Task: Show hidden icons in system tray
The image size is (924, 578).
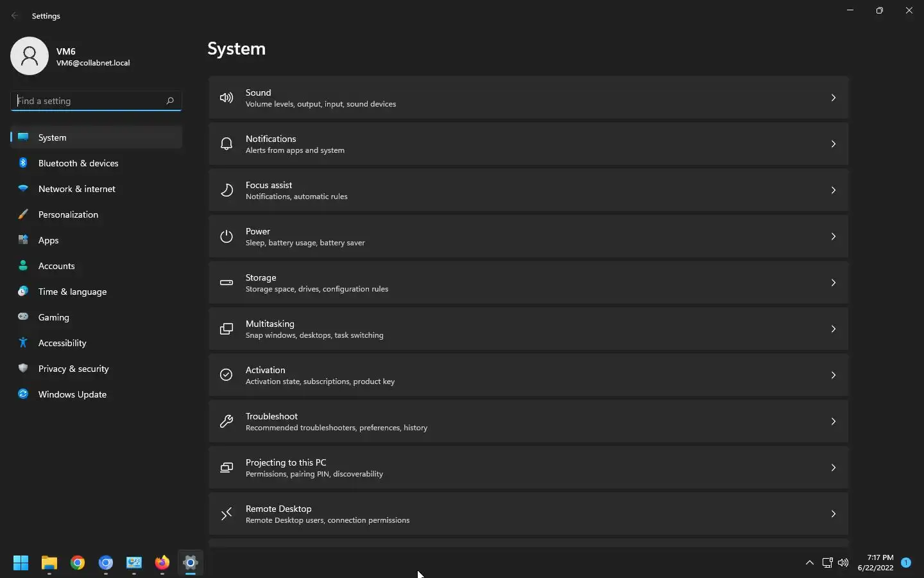Action: (810, 563)
